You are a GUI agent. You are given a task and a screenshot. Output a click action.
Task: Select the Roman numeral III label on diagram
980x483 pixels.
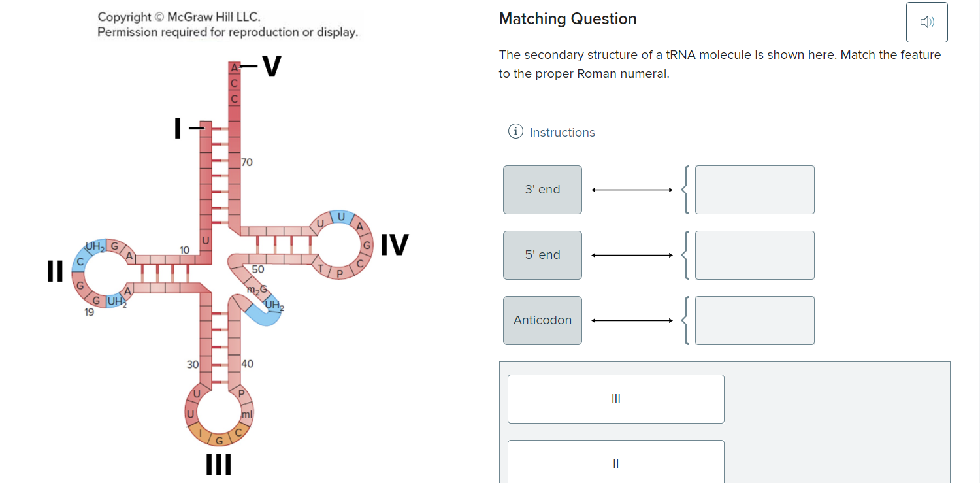click(218, 465)
